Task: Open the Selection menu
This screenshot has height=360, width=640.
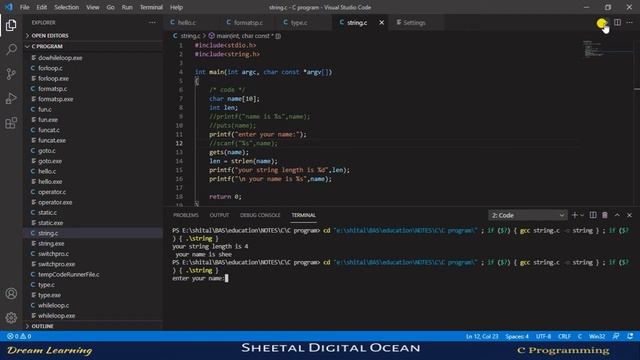Action: pos(67,7)
